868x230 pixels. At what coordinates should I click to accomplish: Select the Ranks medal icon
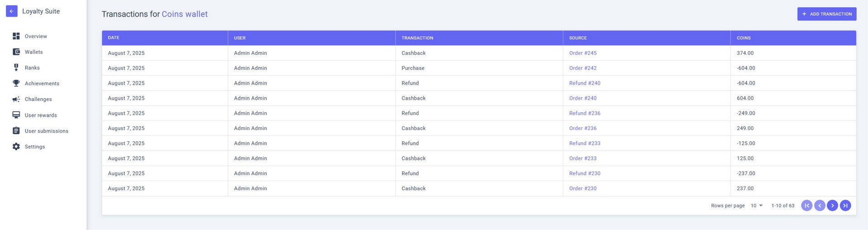(x=16, y=67)
